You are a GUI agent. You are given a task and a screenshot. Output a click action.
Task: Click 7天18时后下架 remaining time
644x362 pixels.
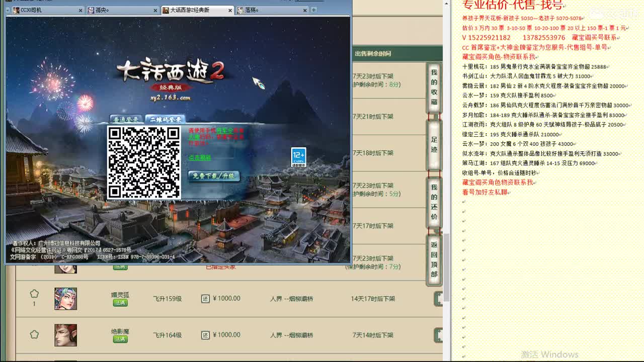(373, 153)
